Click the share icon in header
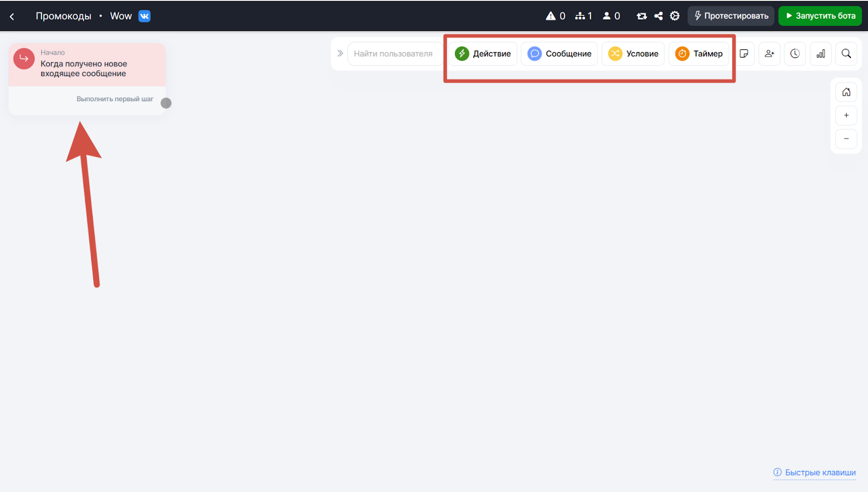868x492 pixels. pyautogui.click(x=658, y=16)
